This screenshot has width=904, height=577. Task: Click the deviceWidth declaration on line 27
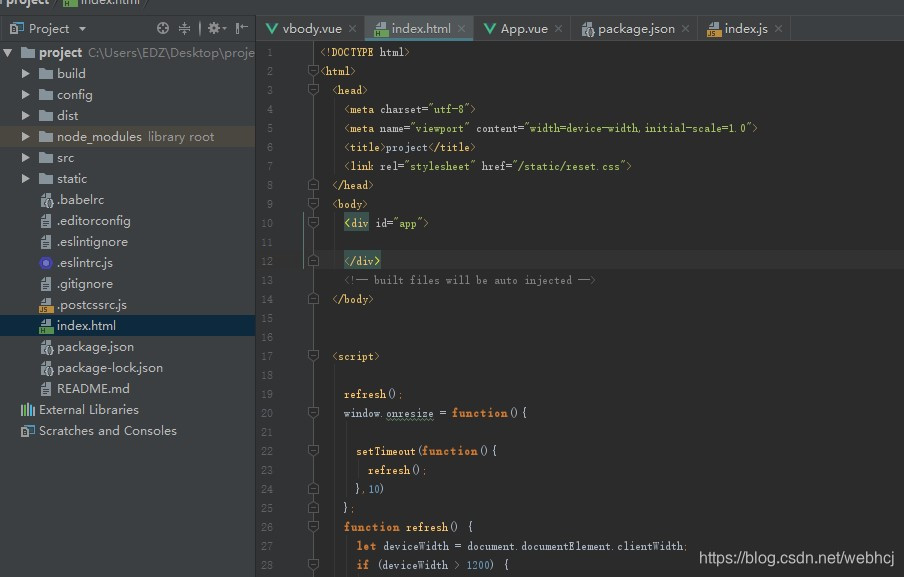point(521,546)
